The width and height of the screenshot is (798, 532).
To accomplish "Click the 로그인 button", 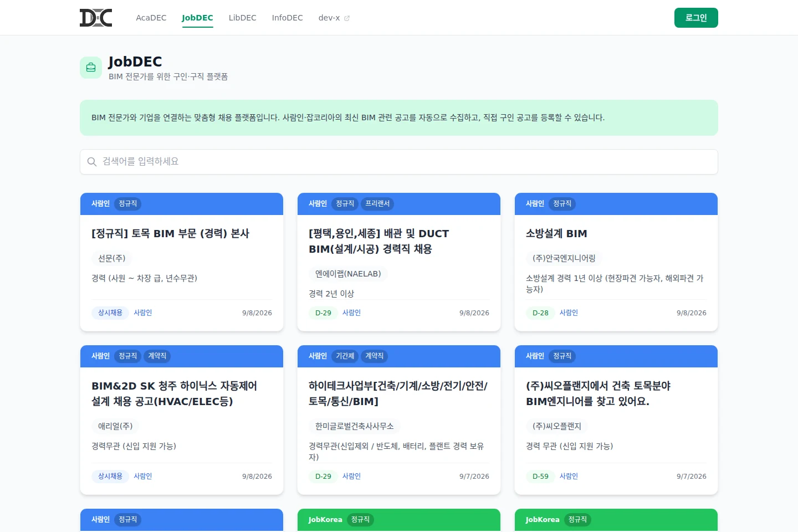I will pos(696,18).
